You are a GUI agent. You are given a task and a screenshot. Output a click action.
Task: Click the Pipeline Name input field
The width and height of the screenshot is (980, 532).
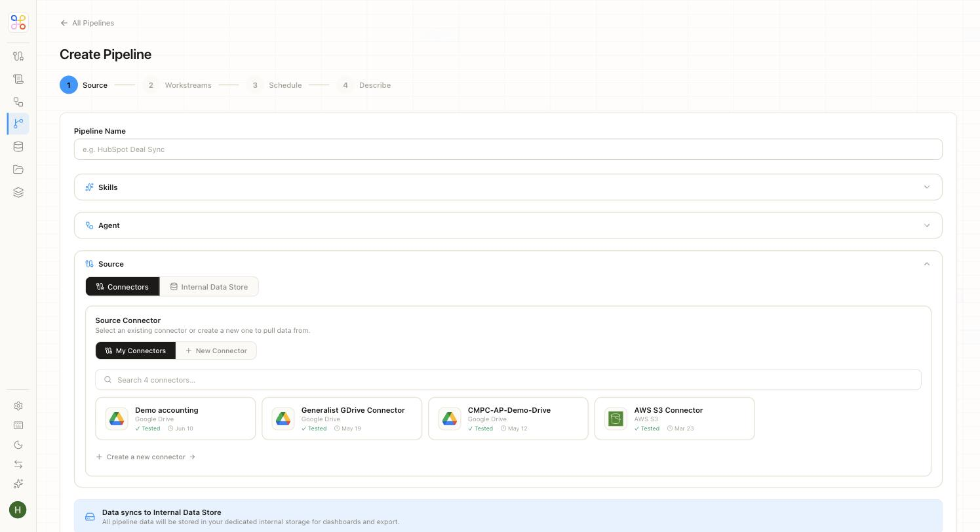[x=508, y=149]
